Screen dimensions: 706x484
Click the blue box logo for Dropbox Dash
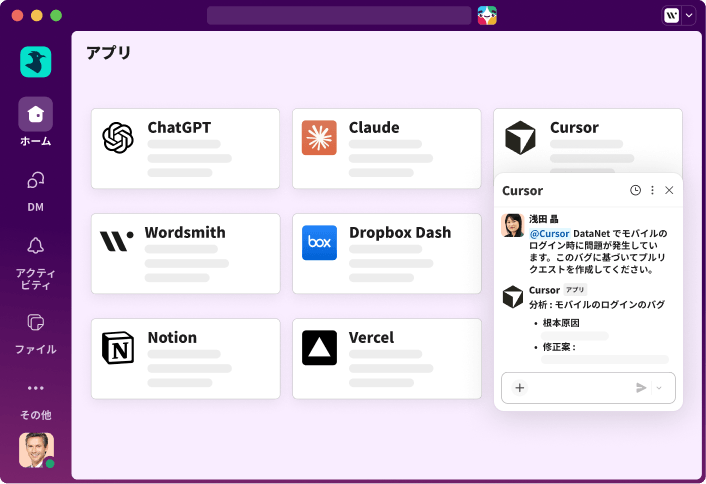pyautogui.click(x=319, y=243)
